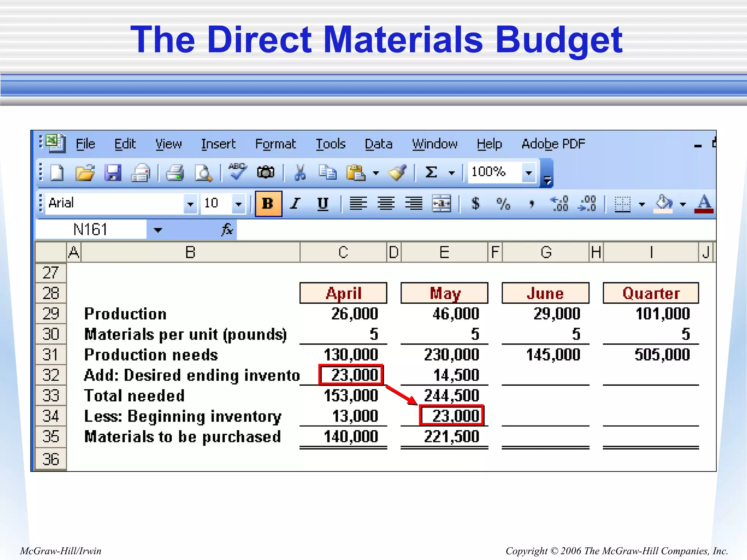Image resolution: width=747 pixels, height=560 pixels.
Task: Print the sheet with the Print icon
Action: click(175, 172)
